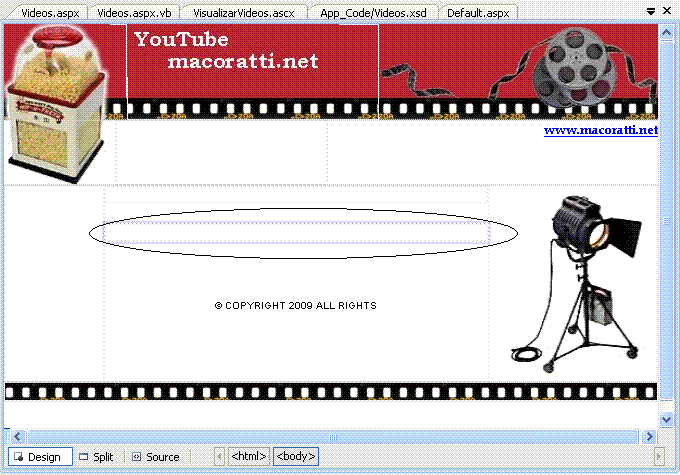Click the vertical scrollbar up arrow

coord(666,33)
